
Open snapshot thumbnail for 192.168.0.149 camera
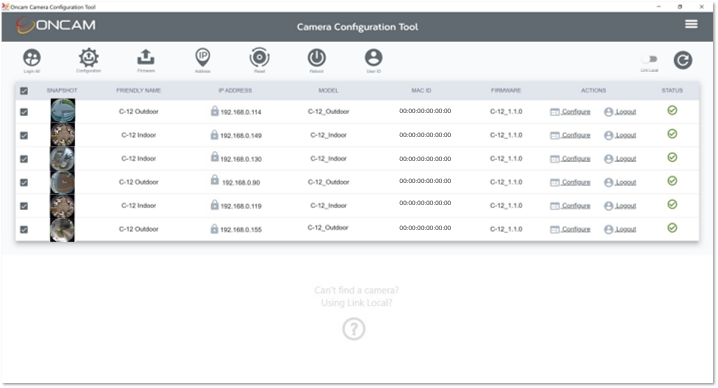tap(62, 135)
